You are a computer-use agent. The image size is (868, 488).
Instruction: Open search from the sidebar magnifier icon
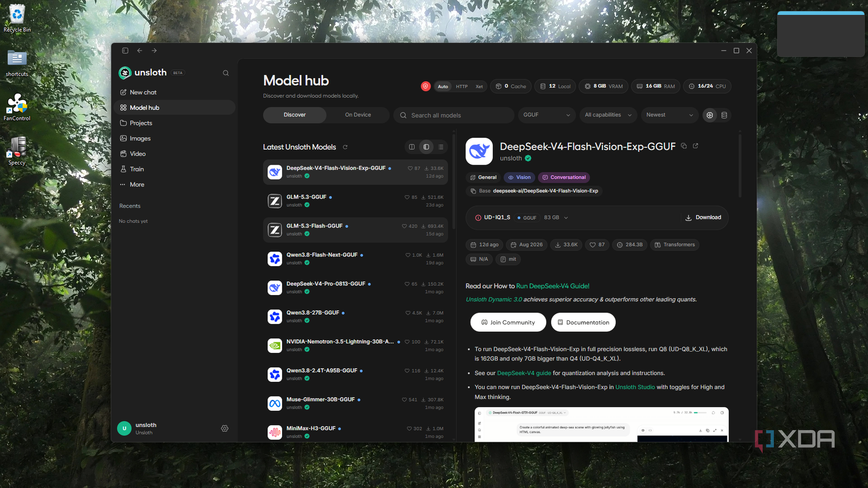click(x=226, y=73)
